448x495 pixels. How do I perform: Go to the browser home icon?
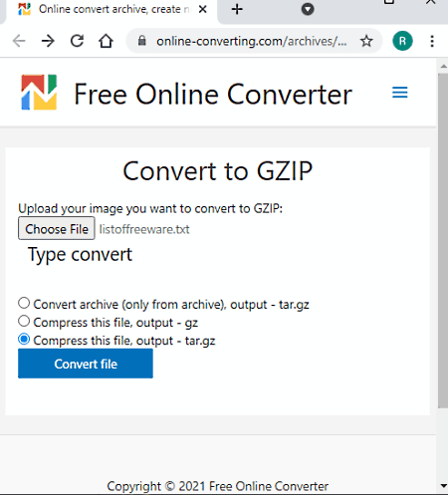click(106, 41)
